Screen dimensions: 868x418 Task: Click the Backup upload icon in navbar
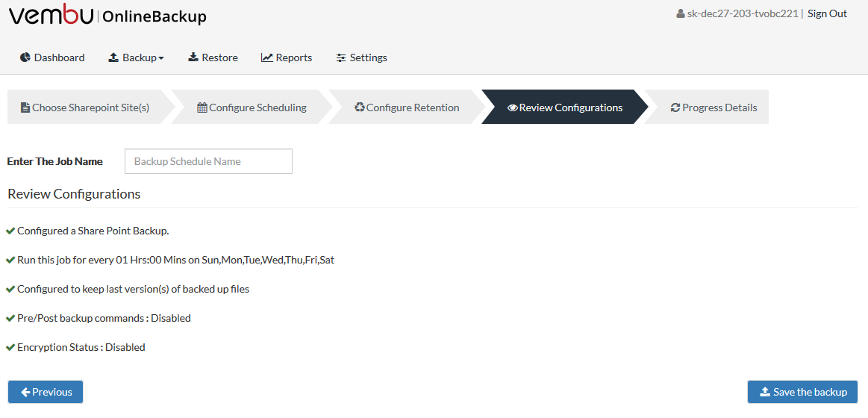(113, 57)
